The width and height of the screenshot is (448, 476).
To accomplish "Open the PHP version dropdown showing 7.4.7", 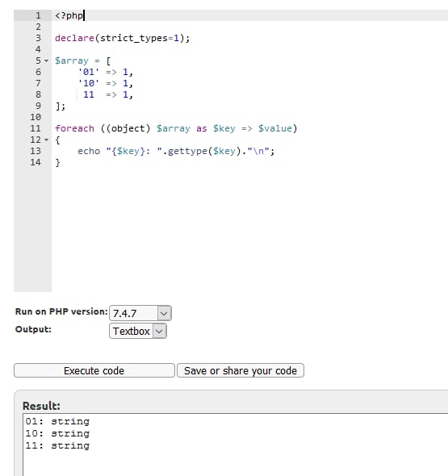I will [x=140, y=313].
